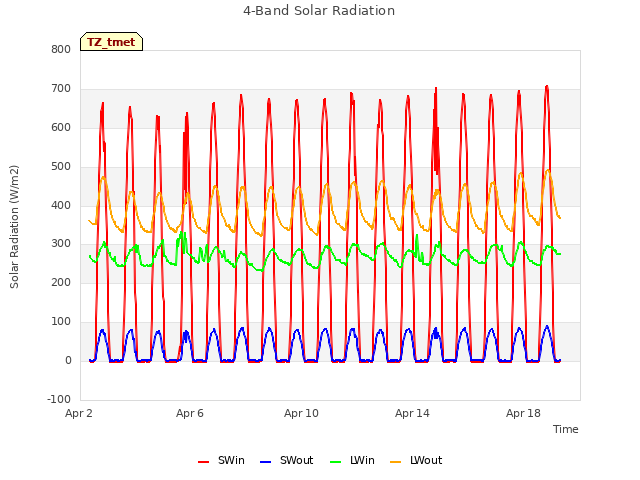Click the Time axis title
This screenshot has height=480, width=640.
click(566, 429)
